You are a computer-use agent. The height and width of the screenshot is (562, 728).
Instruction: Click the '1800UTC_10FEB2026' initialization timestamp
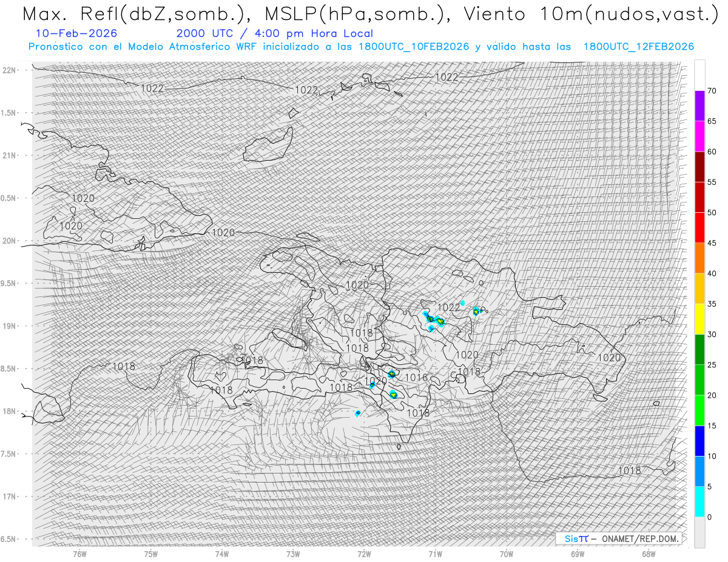click(414, 47)
